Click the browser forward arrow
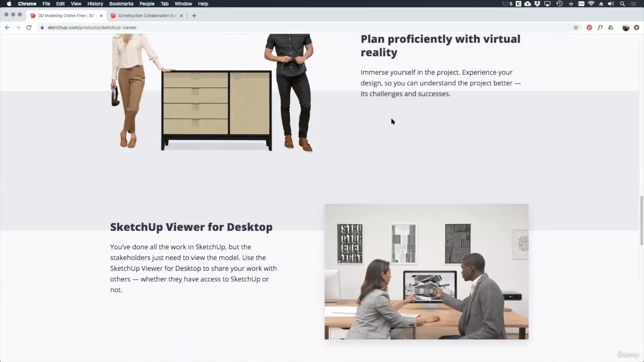 coord(18,27)
